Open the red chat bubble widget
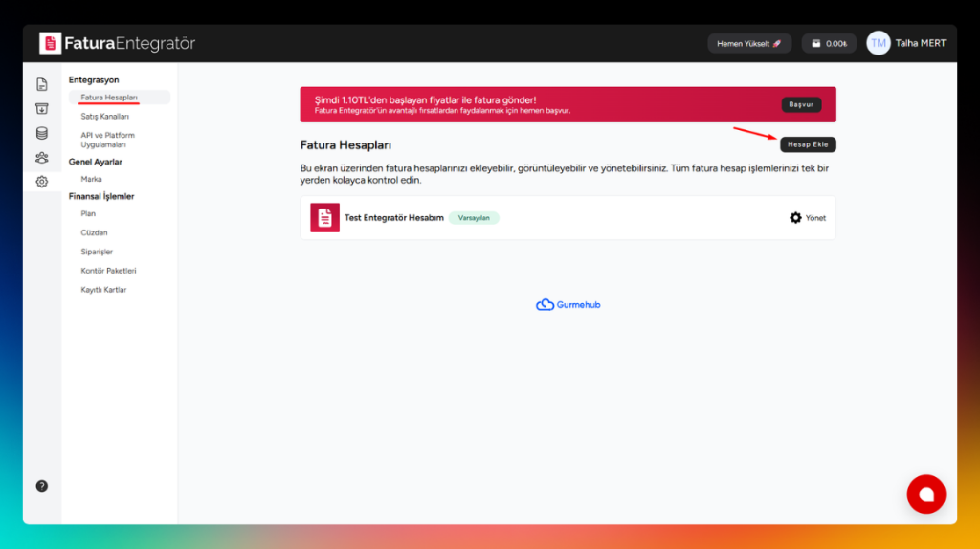The height and width of the screenshot is (549, 980). 925,494
